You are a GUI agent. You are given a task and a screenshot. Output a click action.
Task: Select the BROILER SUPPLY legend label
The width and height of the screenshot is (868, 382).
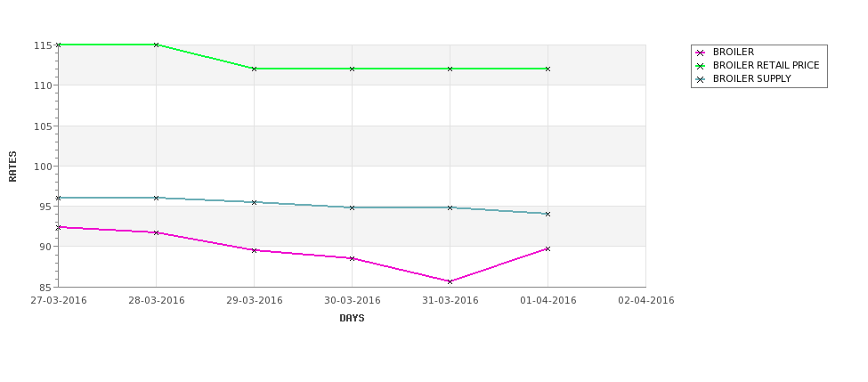tap(751, 78)
